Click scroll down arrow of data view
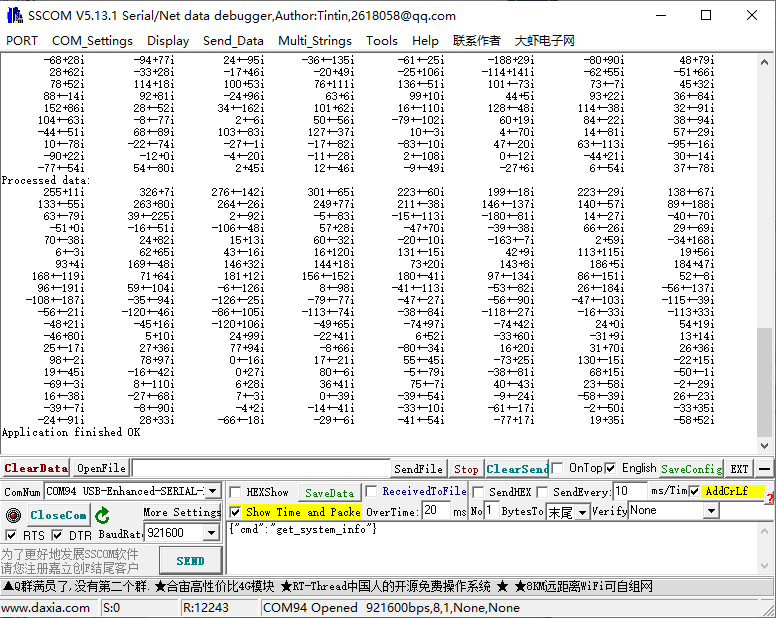 tap(765, 446)
